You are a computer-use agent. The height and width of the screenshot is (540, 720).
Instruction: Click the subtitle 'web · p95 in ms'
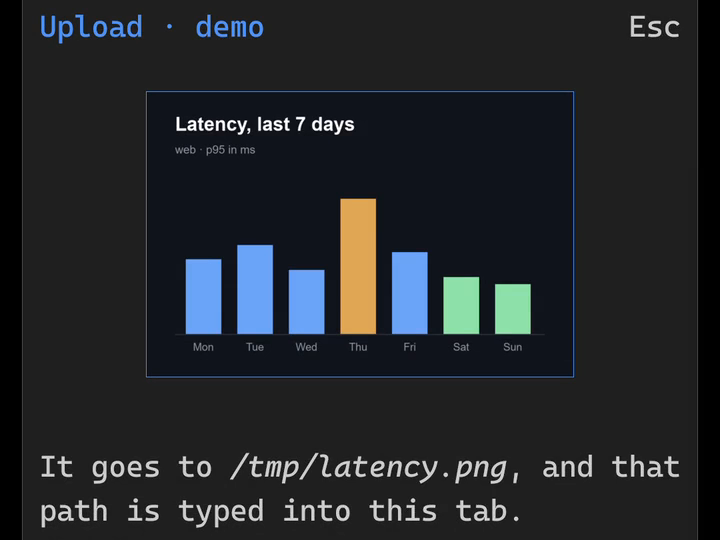(215, 150)
